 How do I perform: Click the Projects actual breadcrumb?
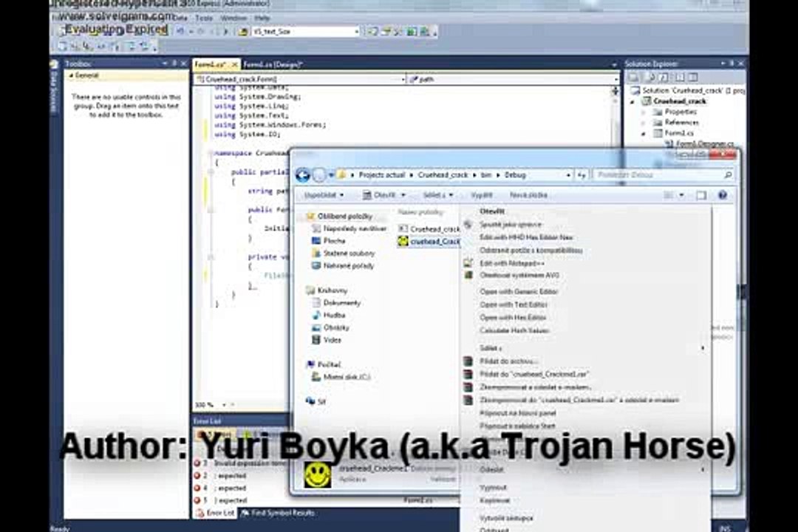(x=382, y=175)
